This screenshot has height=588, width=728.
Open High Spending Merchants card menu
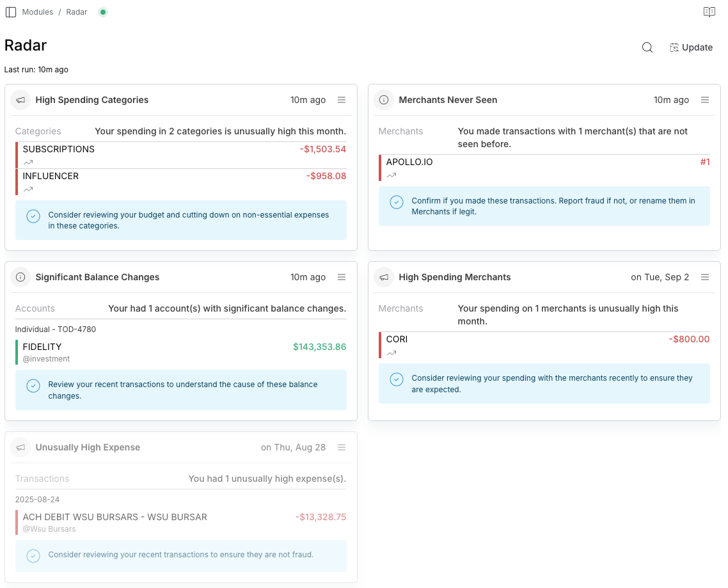[x=705, y=277]
